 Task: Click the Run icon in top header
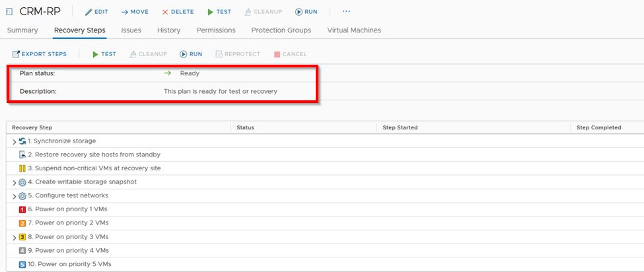point(299,12)
